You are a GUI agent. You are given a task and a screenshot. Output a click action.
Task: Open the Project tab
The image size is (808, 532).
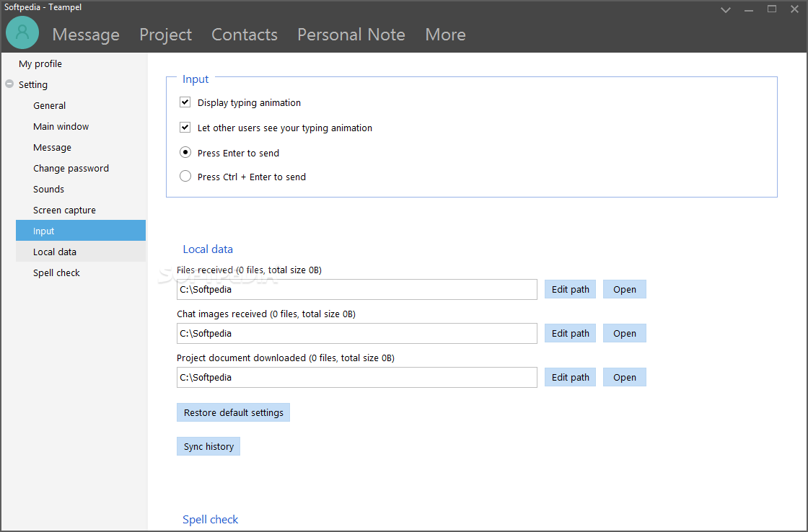click(x=165, y=35)
